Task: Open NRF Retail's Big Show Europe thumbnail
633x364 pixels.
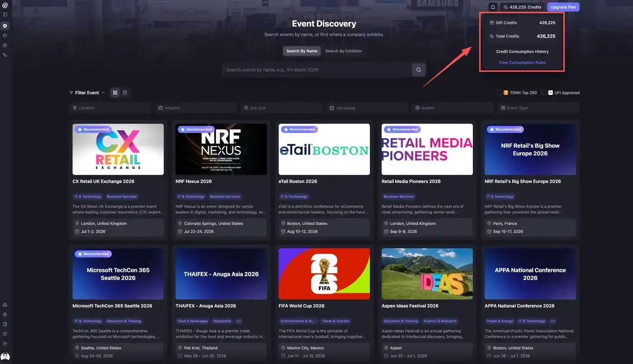Action: coord(530,149)
